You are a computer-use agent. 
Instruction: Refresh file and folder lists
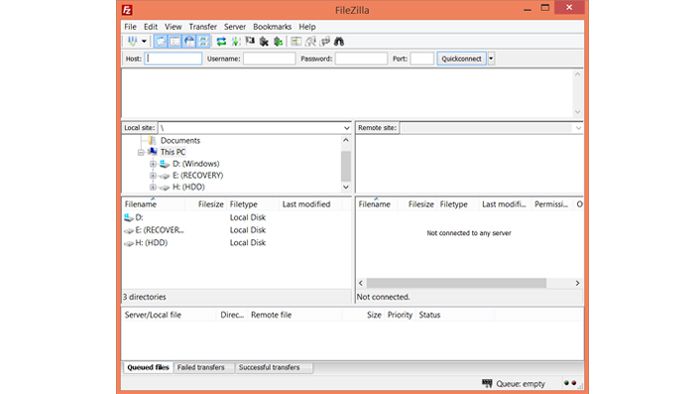221,41
